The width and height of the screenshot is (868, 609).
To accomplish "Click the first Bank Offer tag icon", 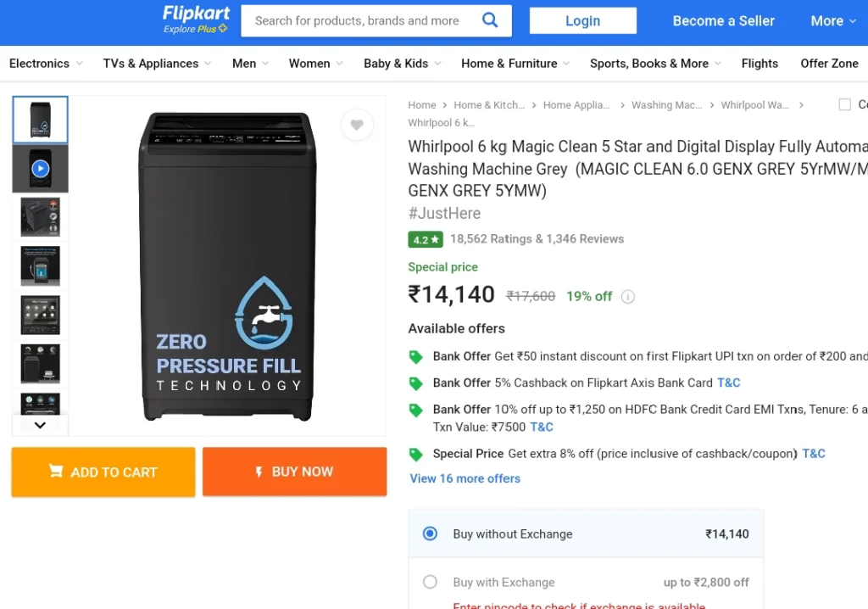I will [415, 357].
